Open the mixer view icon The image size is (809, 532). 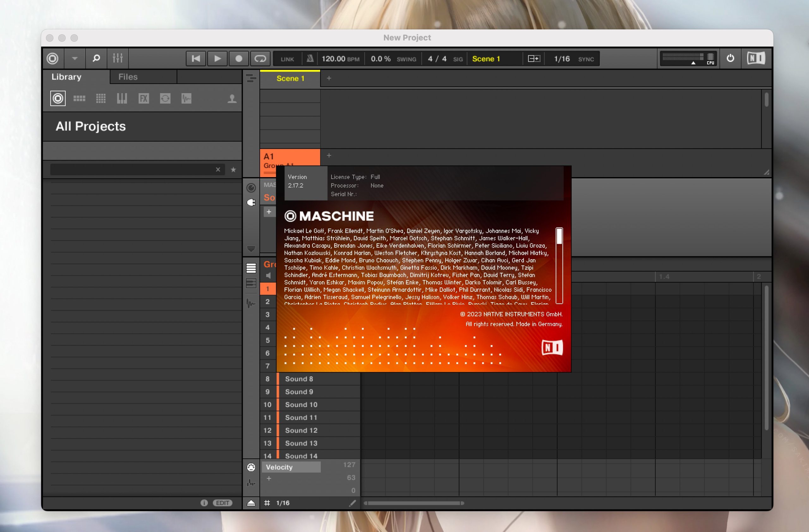click(x=118, y=59)
